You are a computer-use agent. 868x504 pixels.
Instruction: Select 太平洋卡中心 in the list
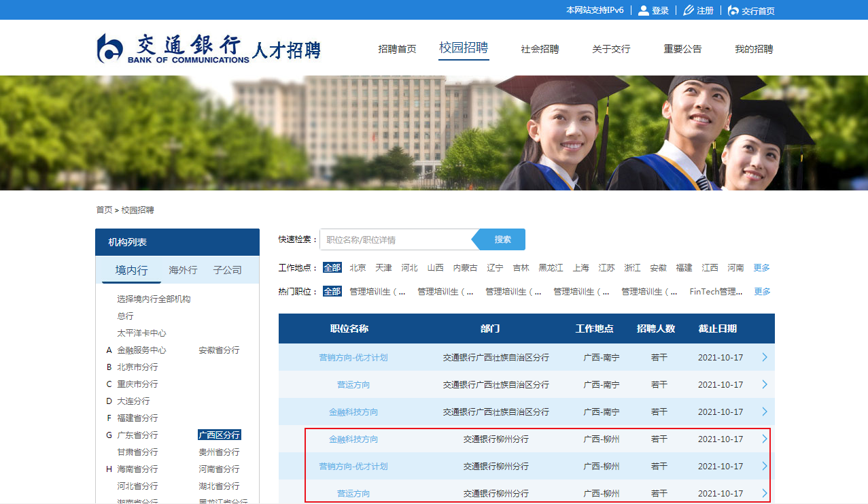click(141, 333)
